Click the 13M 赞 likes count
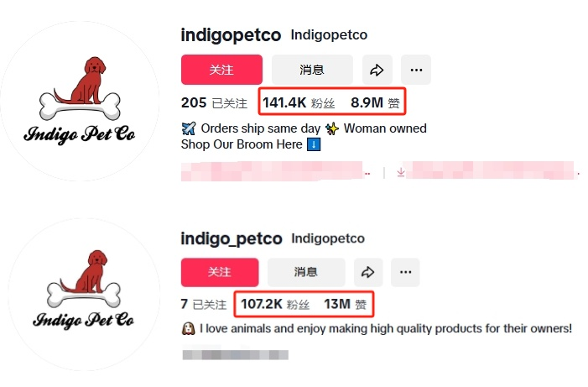Viewport: 588px width, 387px height. pos(345,304)
